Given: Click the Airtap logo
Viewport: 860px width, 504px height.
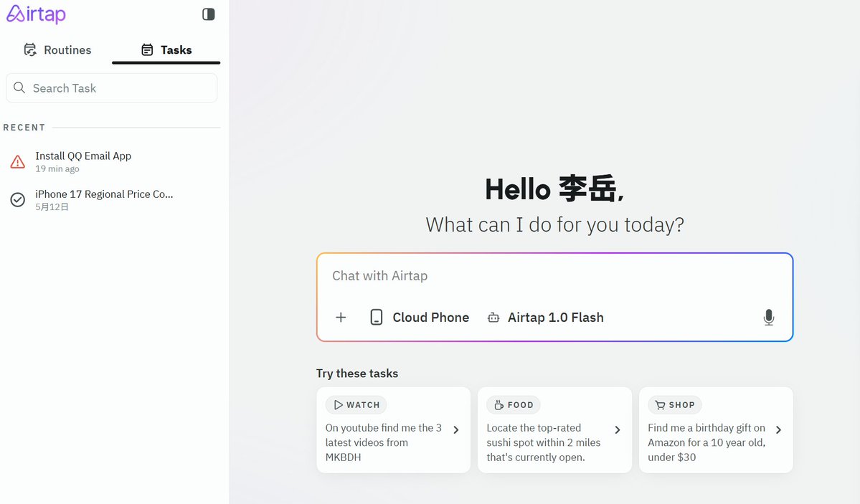Looking at the screenshot, I should click(x=36, y=14).
